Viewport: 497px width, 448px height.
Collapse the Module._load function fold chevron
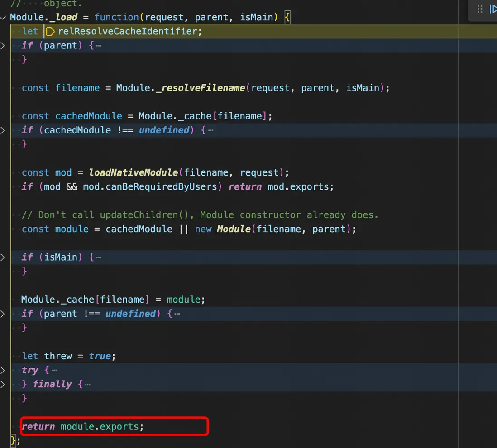[x=3, y=18]
